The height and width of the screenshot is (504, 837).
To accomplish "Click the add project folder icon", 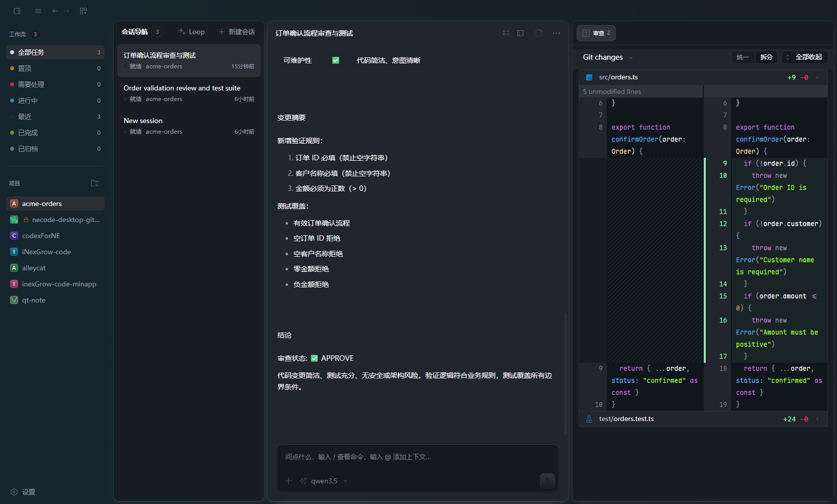I will tap(95, 183).
